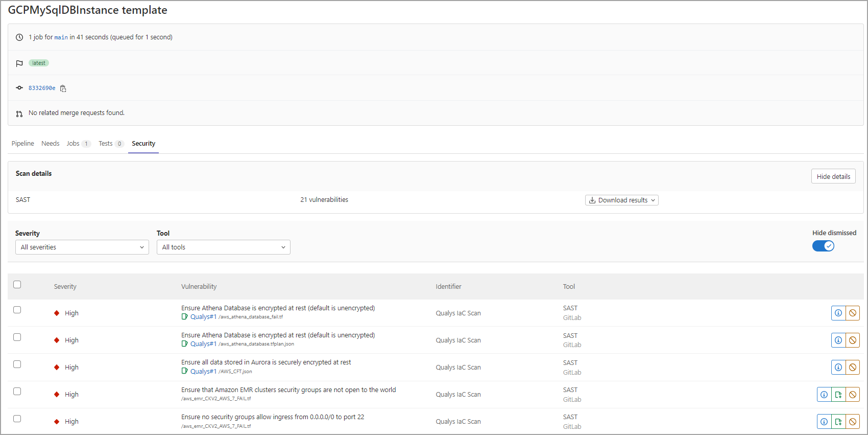This screenshot has height=435, width=868.
Task: Create issue for Amazon EMR clusters vulnerability
Action: pyautogui.click(x=838, y=394)
